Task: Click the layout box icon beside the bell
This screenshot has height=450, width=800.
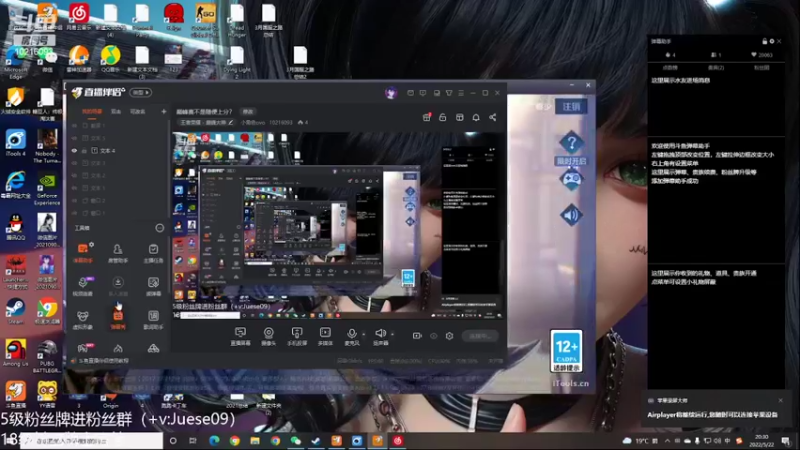Action: [x=460, y=117]
